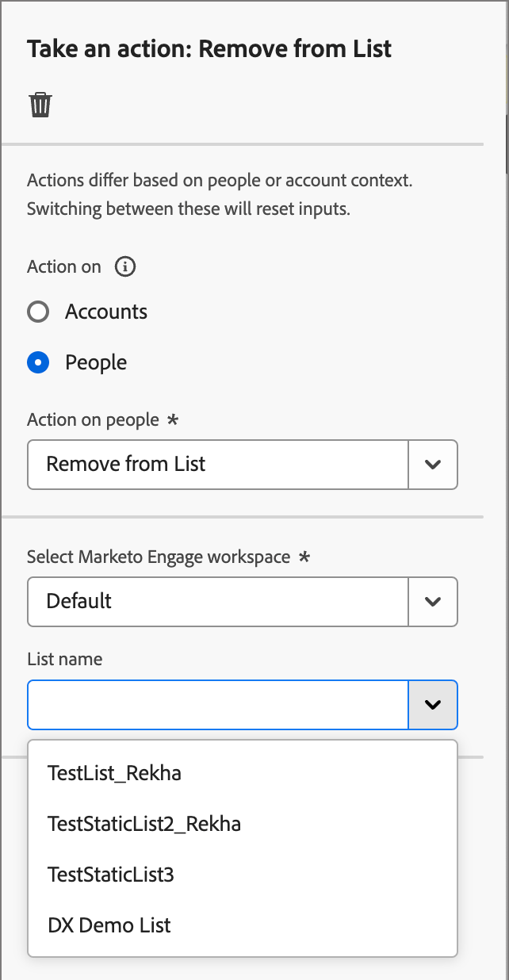
Task: Select the Accounts radio button
Action: (x=39, y=312)
